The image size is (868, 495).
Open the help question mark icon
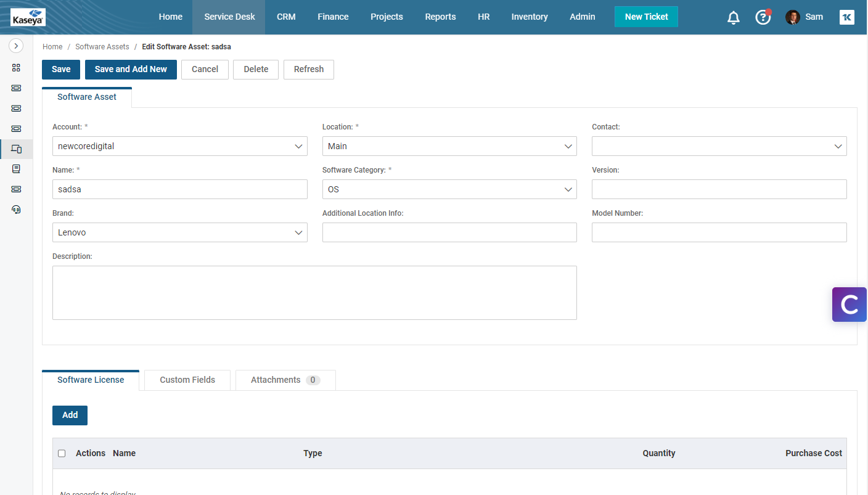click(763, 17)
